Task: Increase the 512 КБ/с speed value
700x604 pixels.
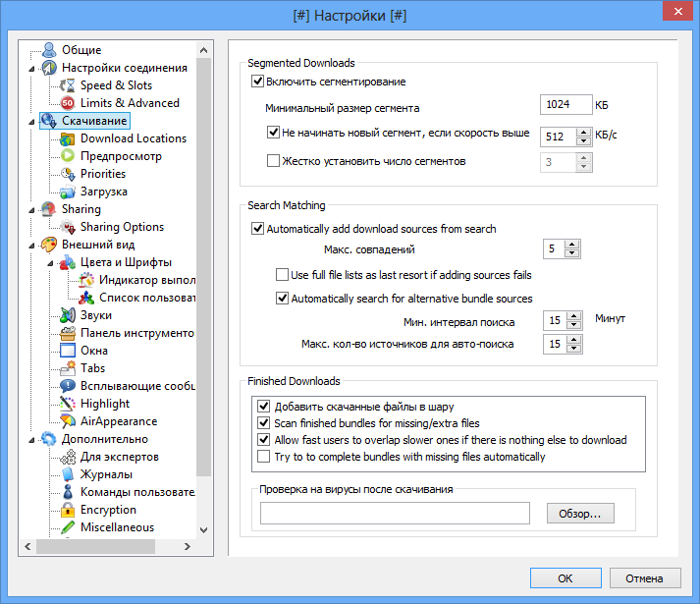Action: tap(583, 133)
